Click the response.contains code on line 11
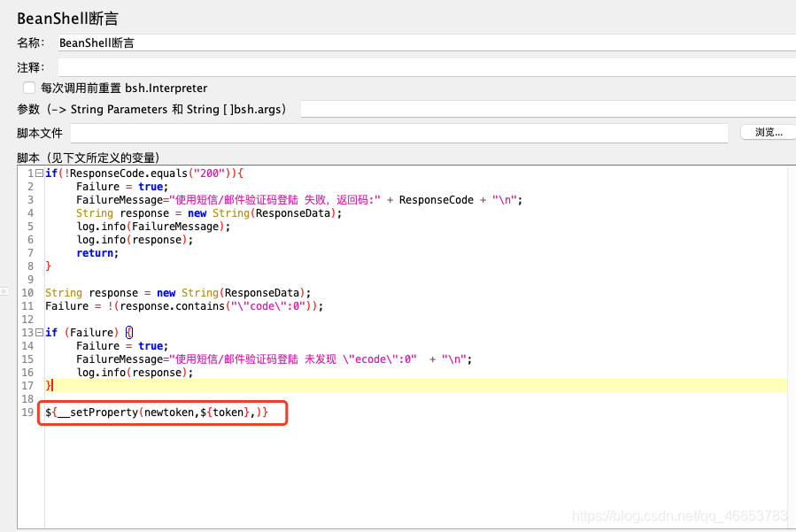Viewport: 796px width, 532px height. pyautogui.click(x=184, y=306)
